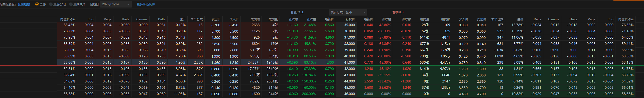Sort by call-side 溢价 column header
644x98 pixels.
click(x=183, y=19)
